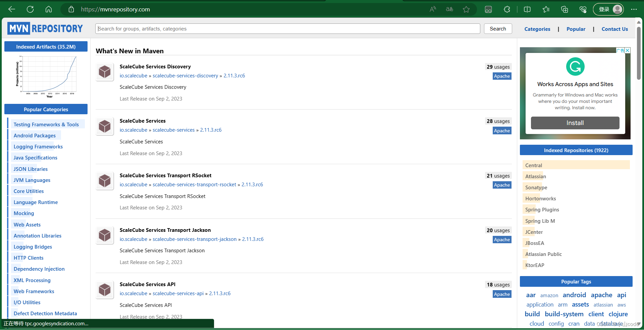View site info via lock icon

(x=71, y=9)
